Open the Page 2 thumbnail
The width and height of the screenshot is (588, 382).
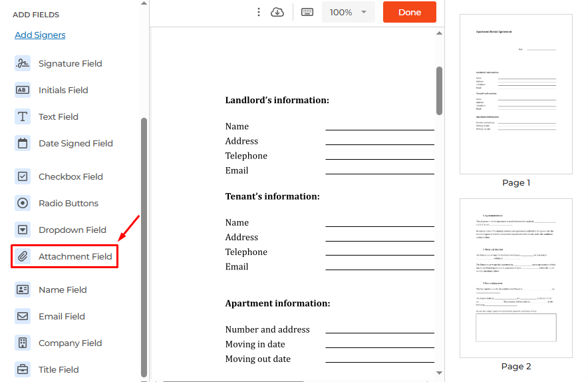click(x=516, y=277)
